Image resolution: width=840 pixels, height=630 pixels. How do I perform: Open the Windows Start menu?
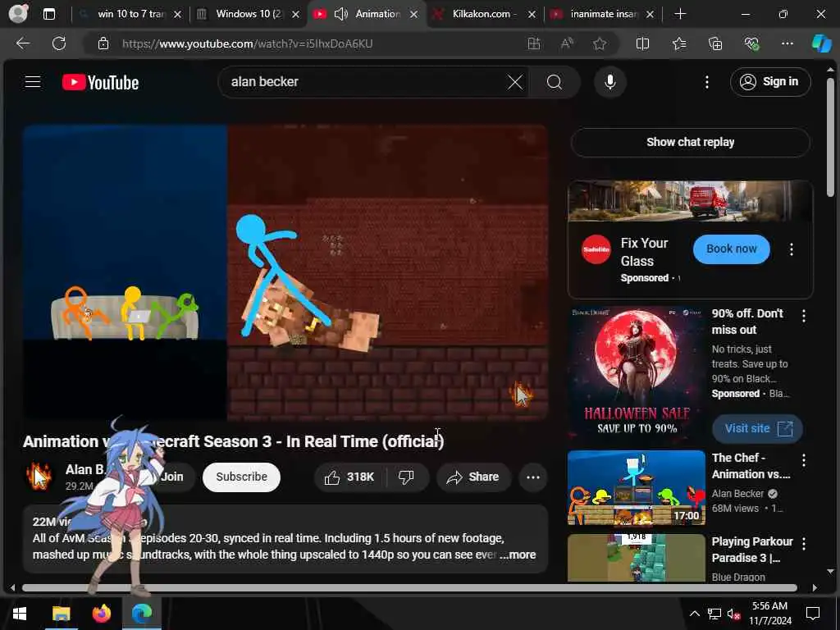coord(20,614)
